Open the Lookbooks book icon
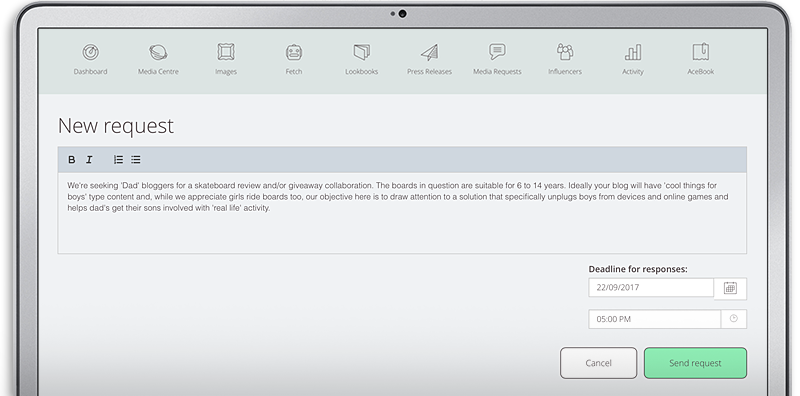The height and width of the screenshot is (396, 800). click(x=362, y=52)
